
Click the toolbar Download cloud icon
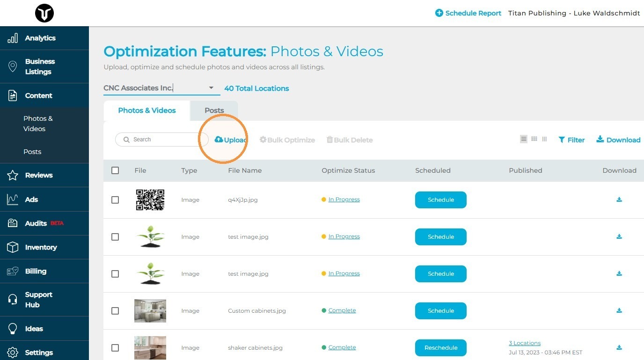click(x=600, y=140)
